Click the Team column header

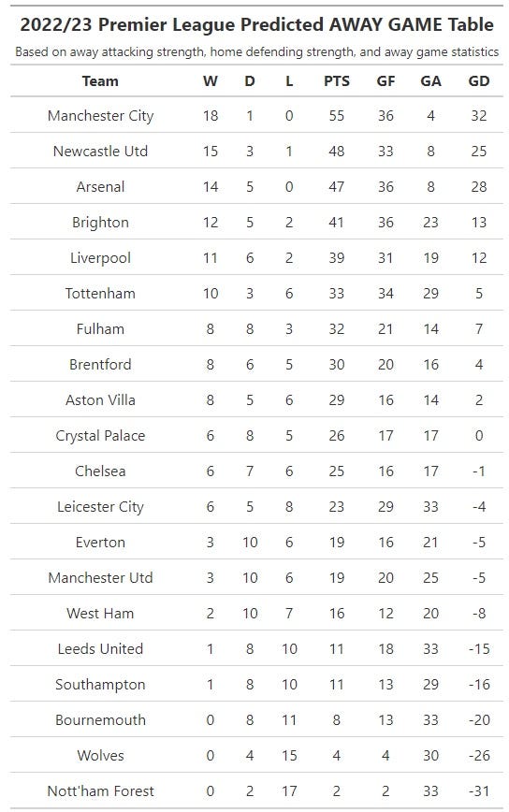coord(100,81)
